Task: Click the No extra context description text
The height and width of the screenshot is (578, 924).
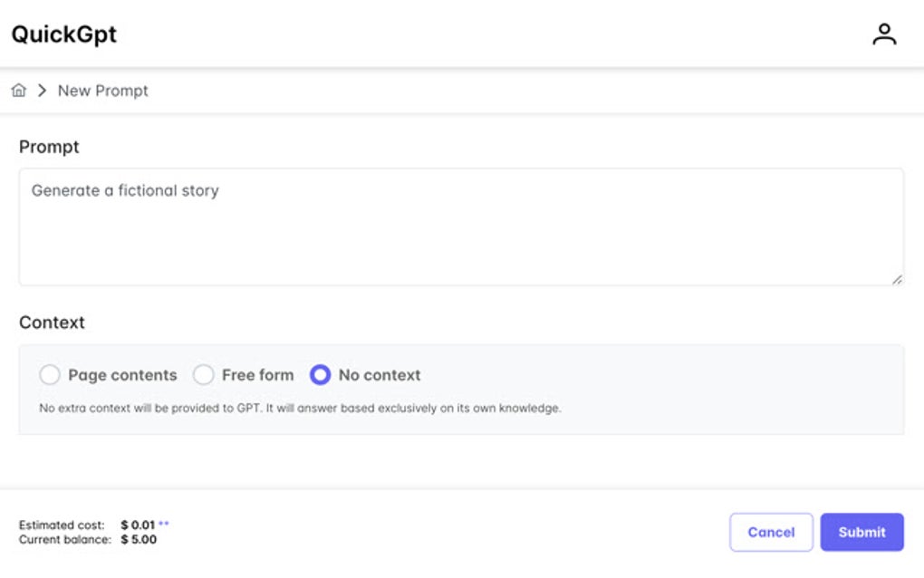Action: tap(300, 409)
